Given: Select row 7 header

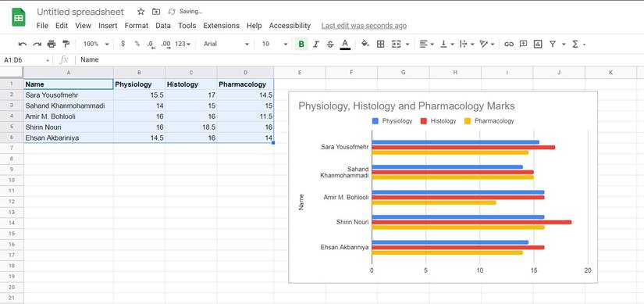Looking at the screenshot, I should point(12,148).
